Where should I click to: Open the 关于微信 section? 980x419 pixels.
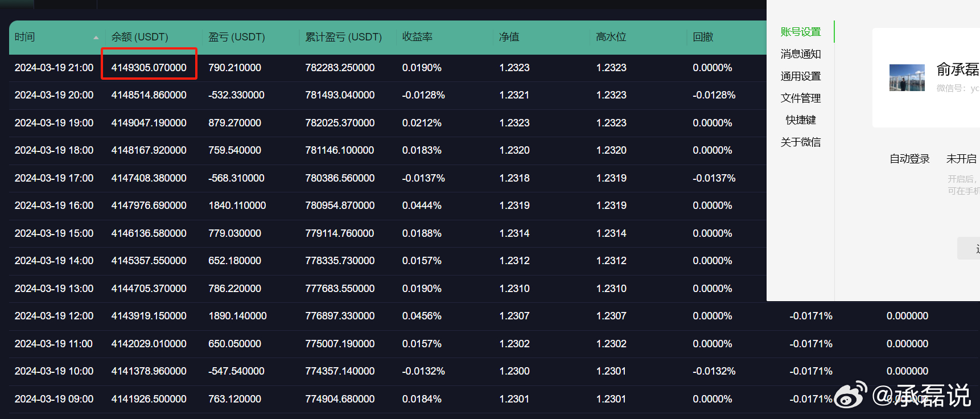800,142
